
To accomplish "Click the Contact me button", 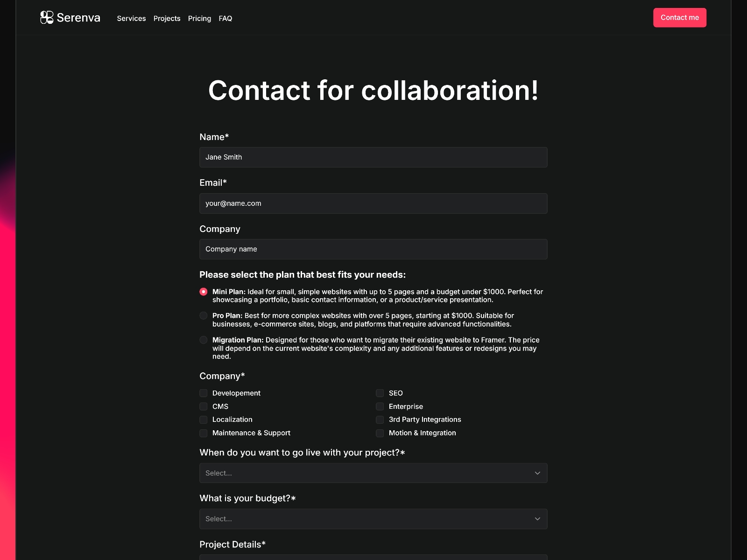I will (680, 17).
